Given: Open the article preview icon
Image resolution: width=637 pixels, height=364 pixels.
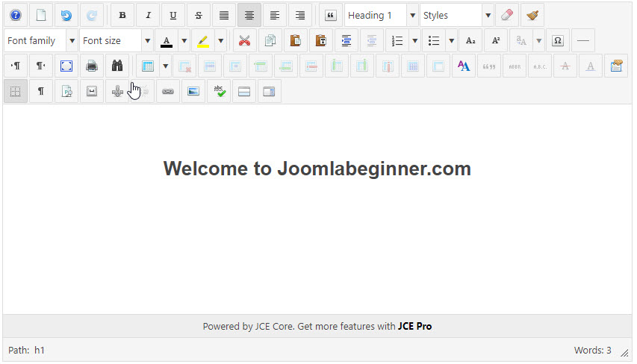Looking at the screenshot, I should tap(66, 91).
